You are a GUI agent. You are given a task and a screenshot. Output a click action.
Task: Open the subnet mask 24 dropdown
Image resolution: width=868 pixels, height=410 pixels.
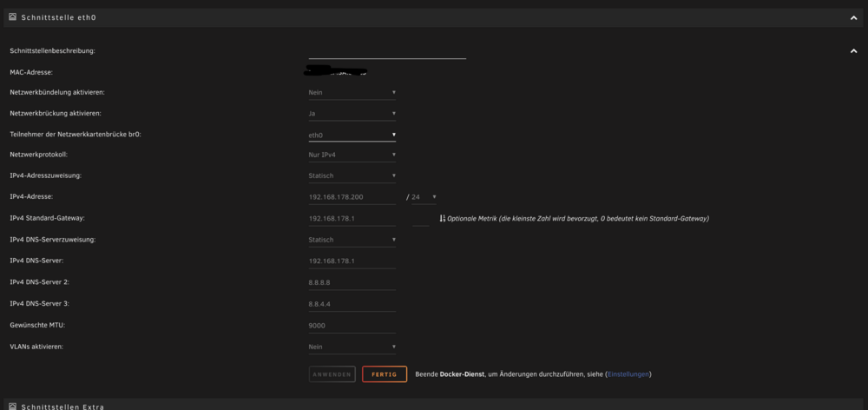tap(424, 197)
